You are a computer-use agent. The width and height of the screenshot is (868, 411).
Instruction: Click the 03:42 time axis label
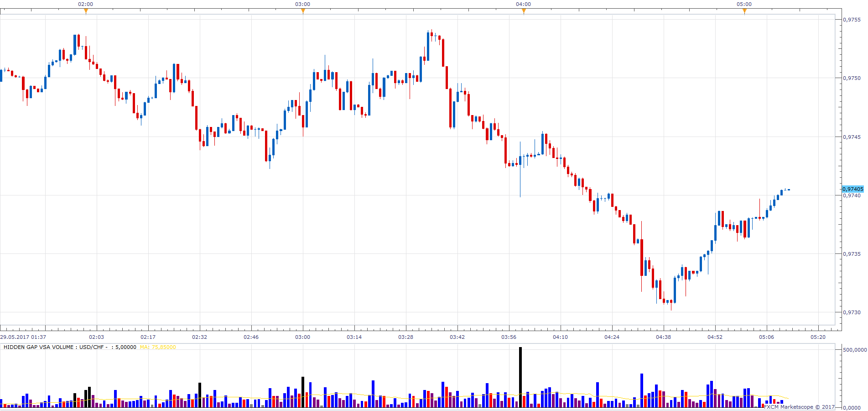(457, 337)
